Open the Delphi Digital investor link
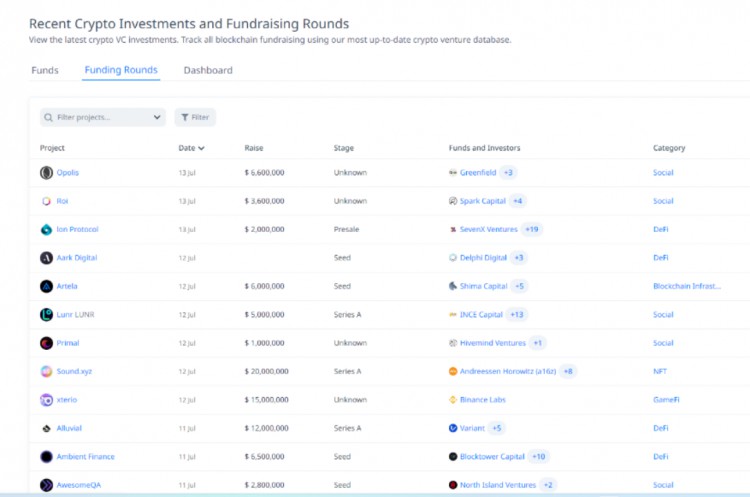 [483, 258]
